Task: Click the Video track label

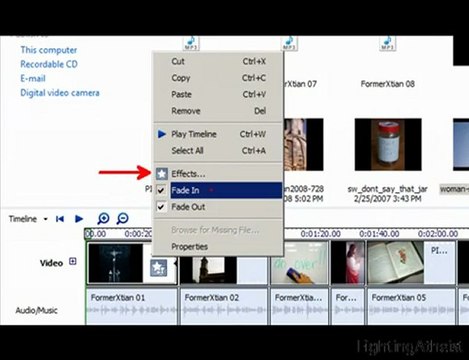Action: [x=51, y=263]
